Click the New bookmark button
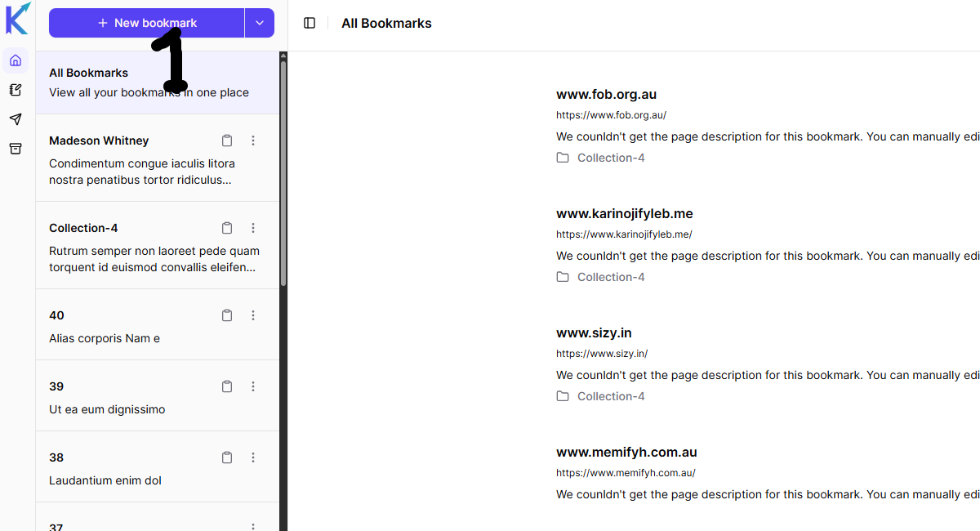This screenshot has width=980, height=531. click(x=147, y=23)
